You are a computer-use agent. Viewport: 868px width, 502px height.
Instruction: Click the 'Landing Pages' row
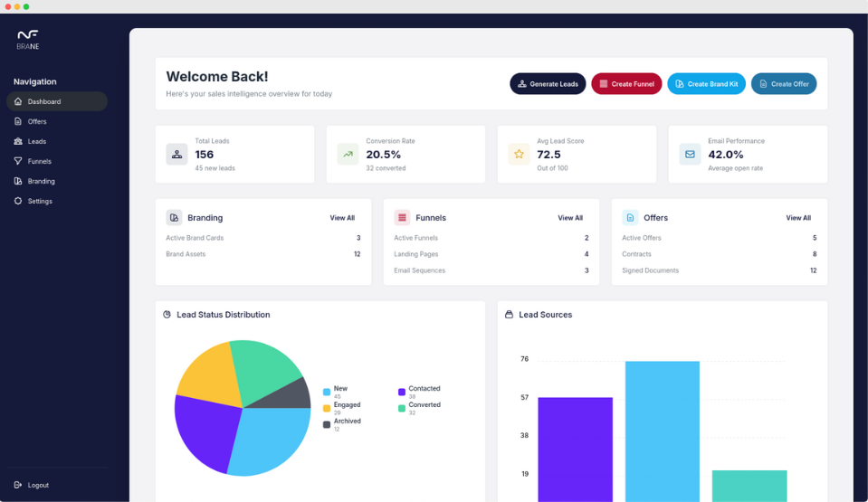(491, 254)
